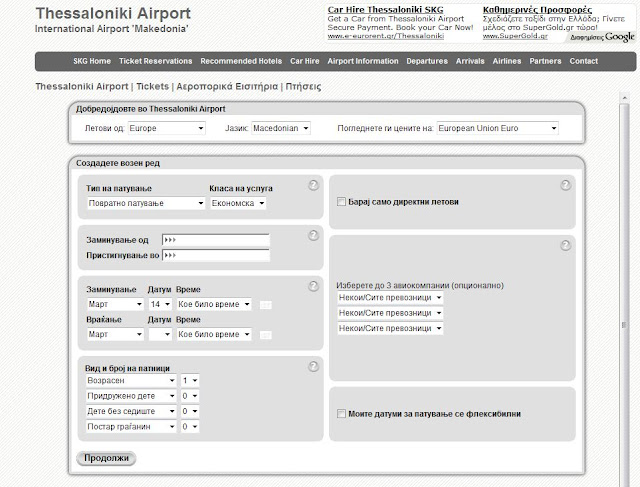The image size is (640, 487).
Task: Expand the first airline carrier dropdown
Action: click(390, 298)
